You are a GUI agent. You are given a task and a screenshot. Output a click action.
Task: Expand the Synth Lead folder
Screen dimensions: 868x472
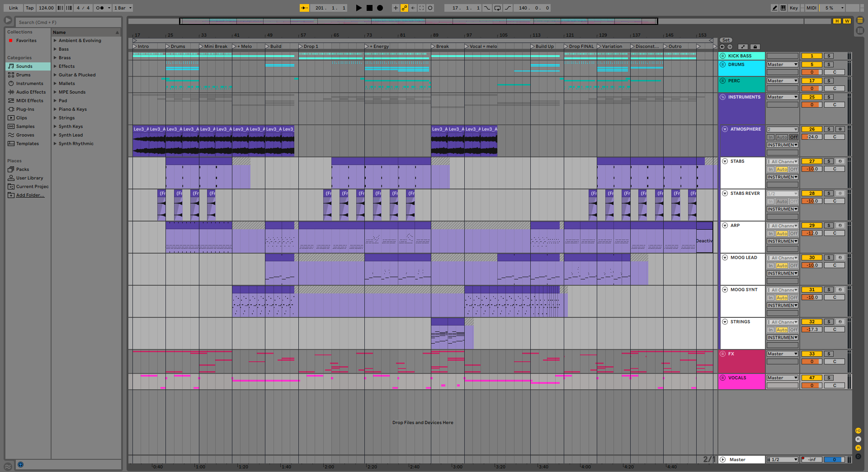55,135
